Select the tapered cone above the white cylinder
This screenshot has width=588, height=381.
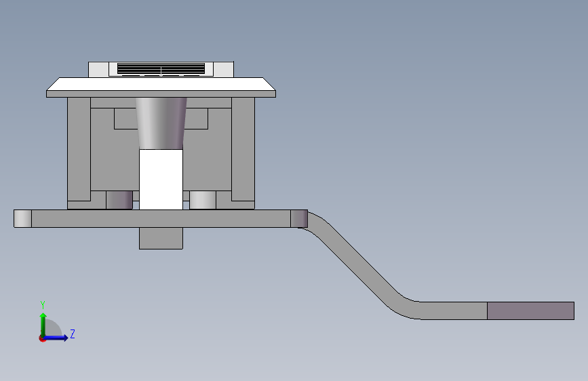tap(161, 123)
